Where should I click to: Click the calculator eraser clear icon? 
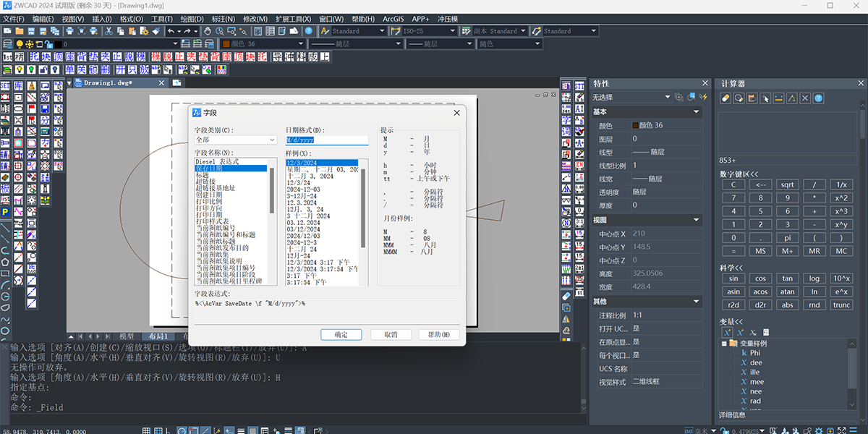point(726,98)
